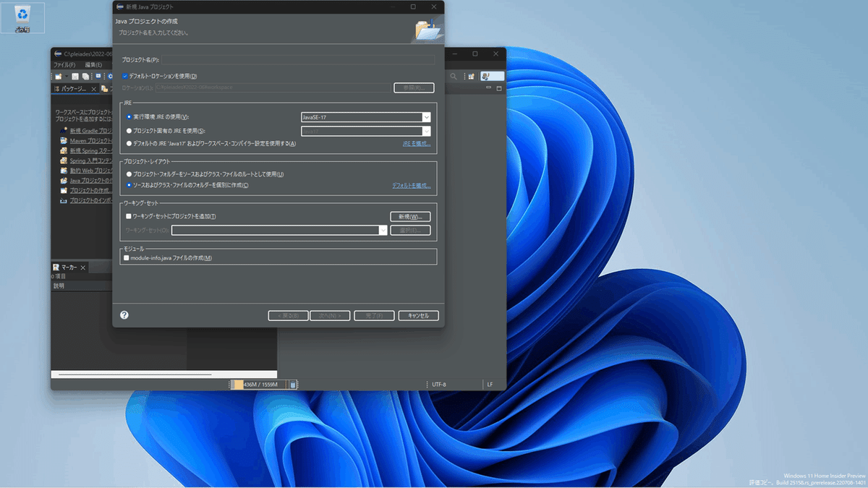Uncheck デフォルト・ロケーションを使用 checkbox
868x488 pixels.
(x=125, y=76)
